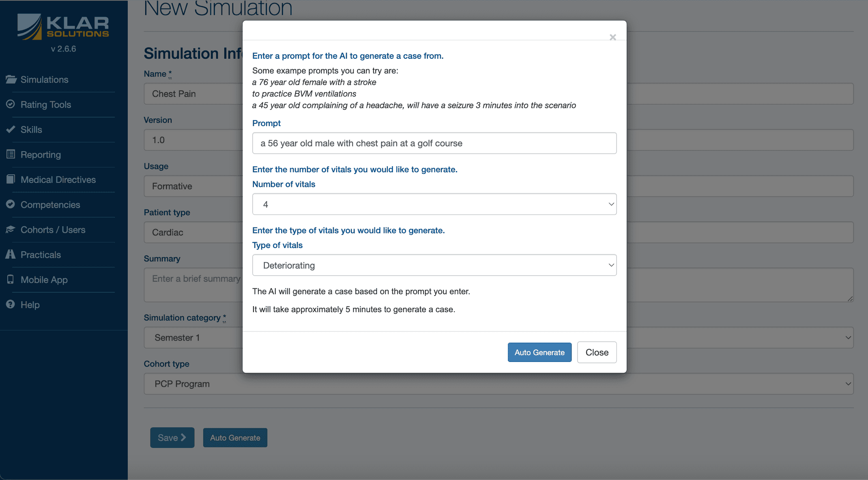Open Competencies in the sidebar menu

point(50,205)
